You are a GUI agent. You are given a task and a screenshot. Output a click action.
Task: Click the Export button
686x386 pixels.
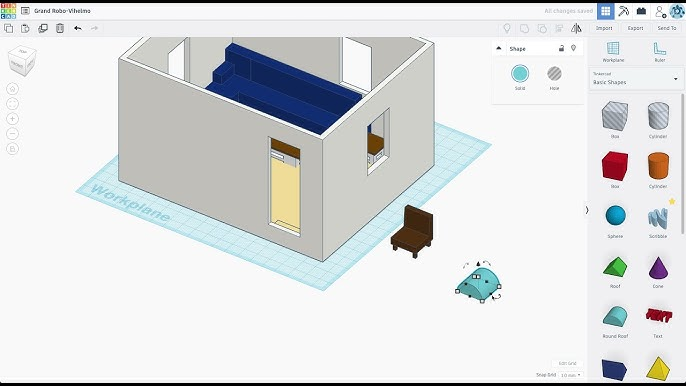(x=635, y=28)
